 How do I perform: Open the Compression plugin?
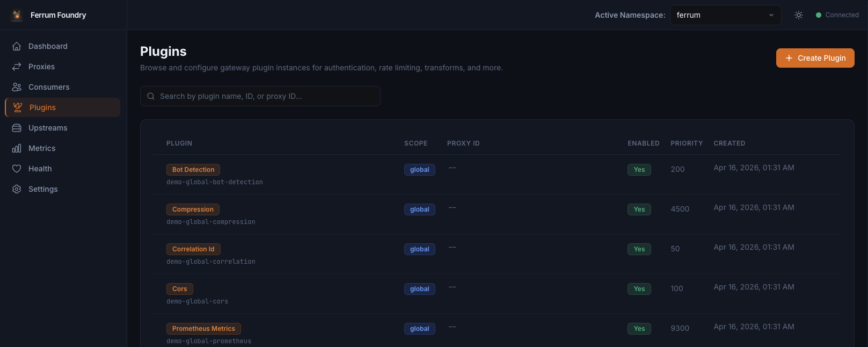[x=193, y=209]
